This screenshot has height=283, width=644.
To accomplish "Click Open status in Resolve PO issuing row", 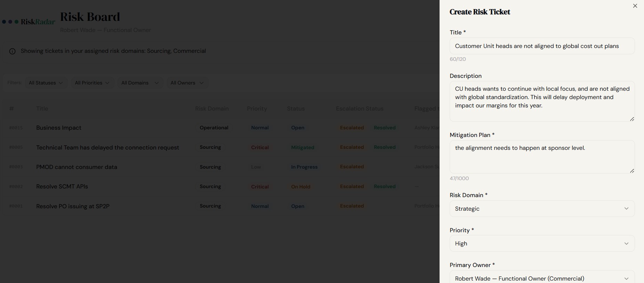I will coord(298,206).
